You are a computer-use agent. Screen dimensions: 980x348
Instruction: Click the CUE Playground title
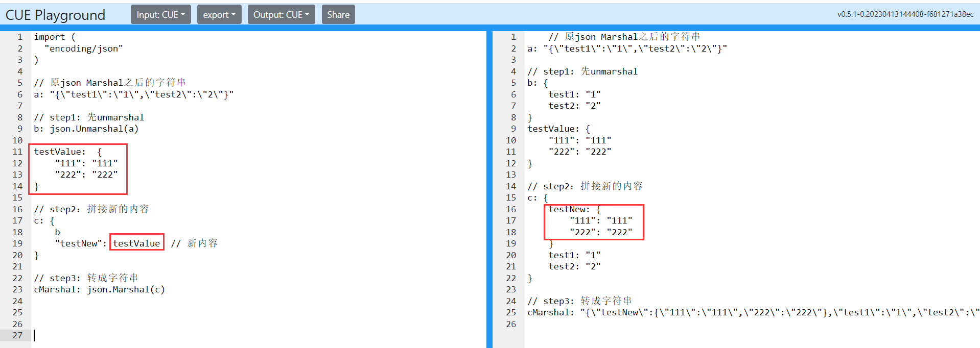[x=55, y=15]
